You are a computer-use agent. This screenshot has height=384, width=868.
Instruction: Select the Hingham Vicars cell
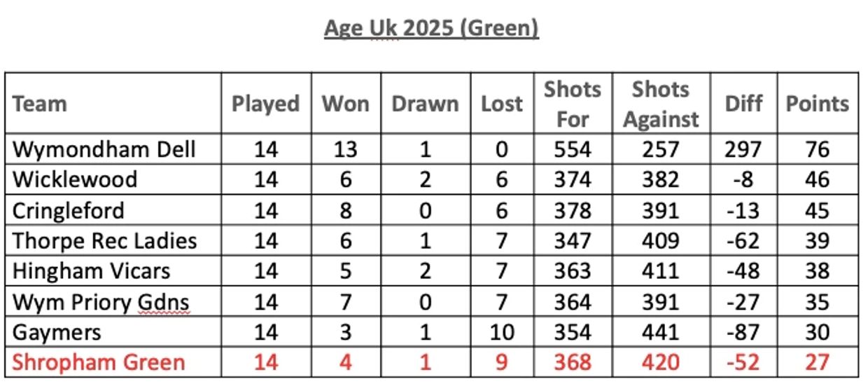(x=91, y=270)
